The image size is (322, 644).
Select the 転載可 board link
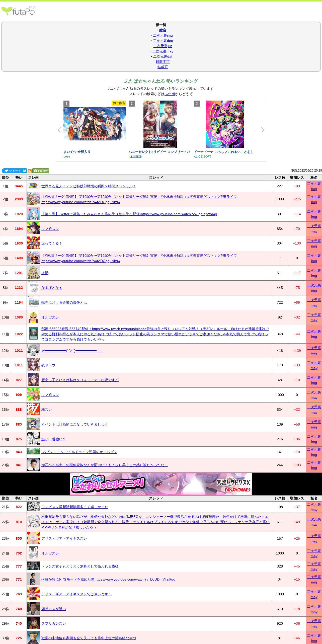[163, 67]
